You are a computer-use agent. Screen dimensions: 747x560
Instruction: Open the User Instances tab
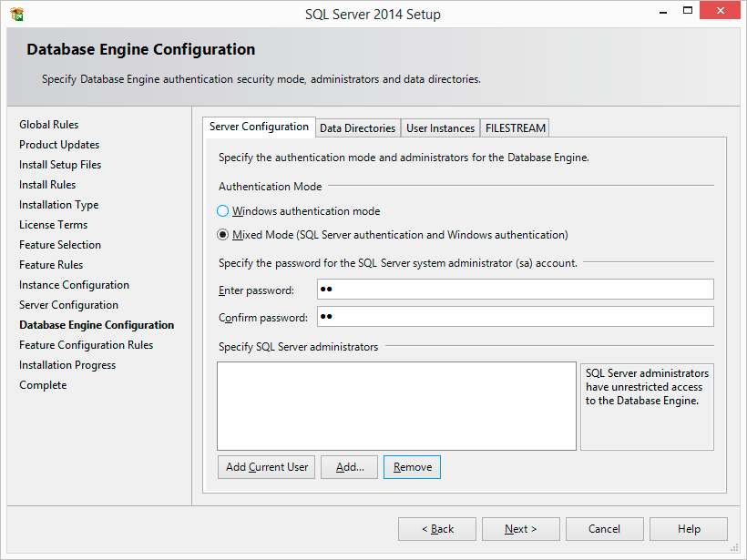tap(440, 128)
